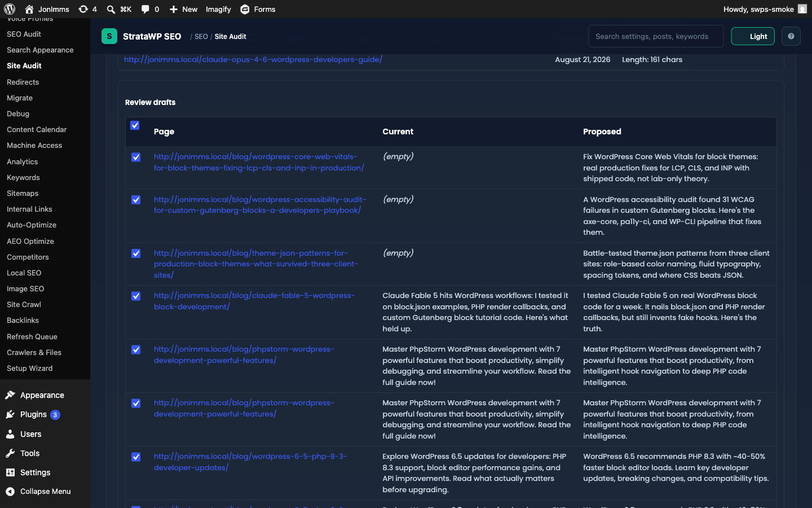The width and height of the screenshot is (812, 508).
Task: Open the help question mark icon
Action: (791, 36)
